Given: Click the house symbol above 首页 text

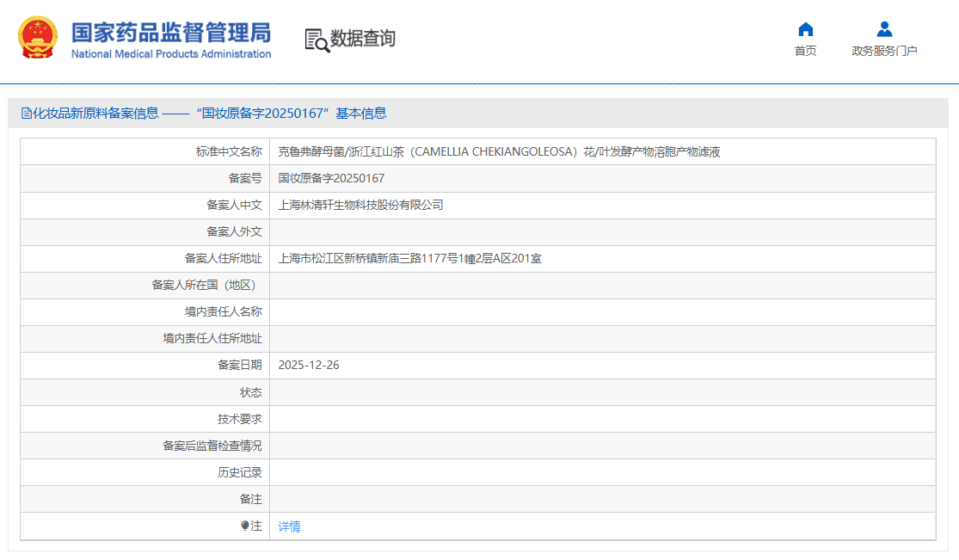Looking at the screenshot, I should click(x=805, y=28).
